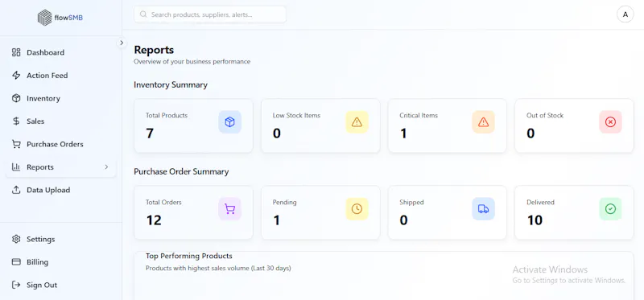Screen dimensions: 644x300
Task: Click the blue cube icon on Total Products
Action: pyautogui.click(x=230, y=122)
